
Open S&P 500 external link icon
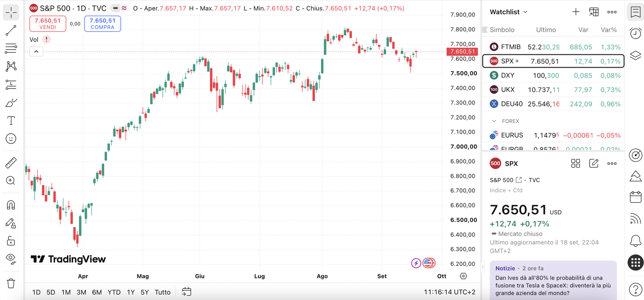[x=519, y=180]
